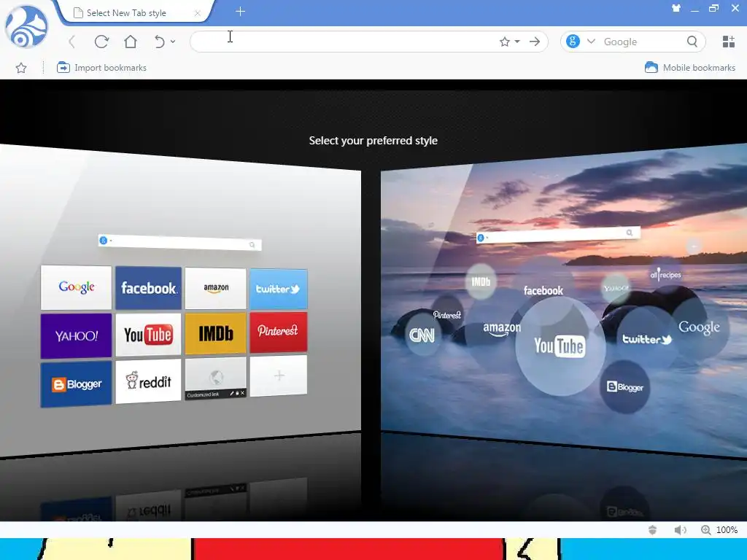The height and width of the screenshot is (560, 747).
Task: Click the YouTube tile in classic preview
Action: coord(148,334)
